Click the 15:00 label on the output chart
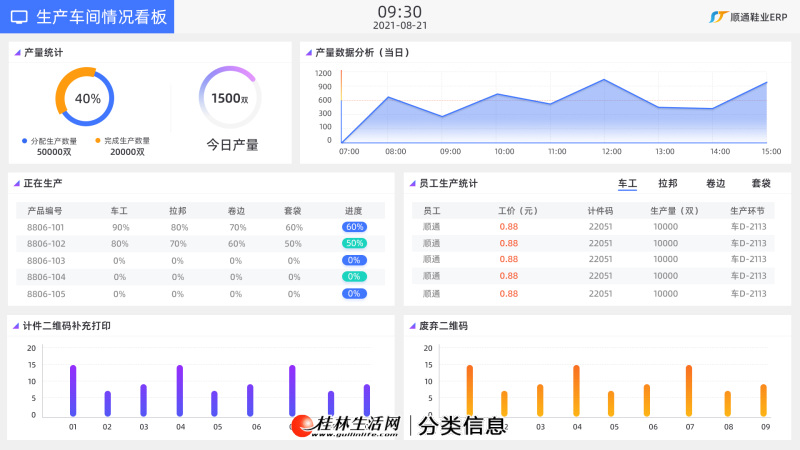Image resolution: width=800 pixels, height=450 pixels. point(771,152)
